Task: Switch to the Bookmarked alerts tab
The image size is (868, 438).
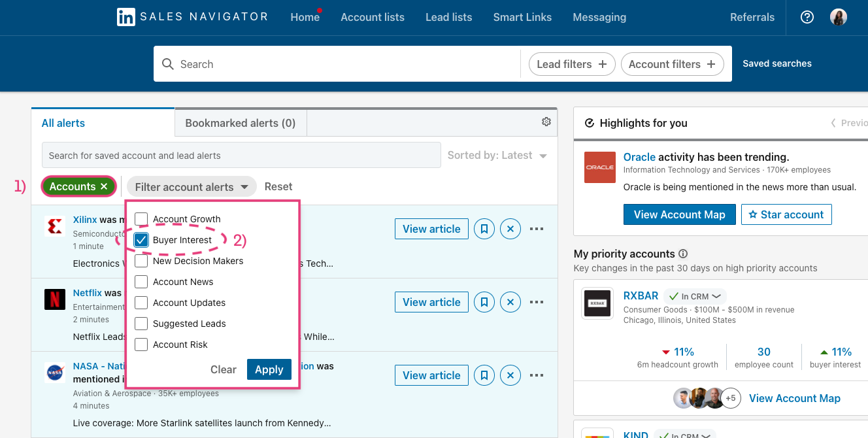Action: [x=241, y=123]
